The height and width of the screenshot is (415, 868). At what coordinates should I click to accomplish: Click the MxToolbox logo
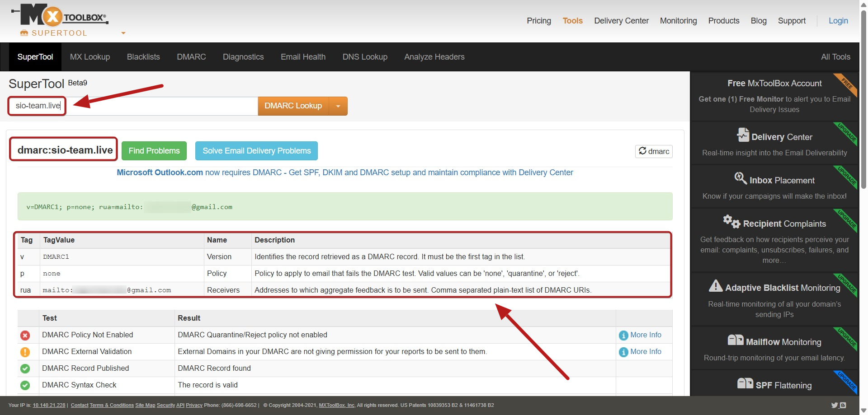pos(60,15)
